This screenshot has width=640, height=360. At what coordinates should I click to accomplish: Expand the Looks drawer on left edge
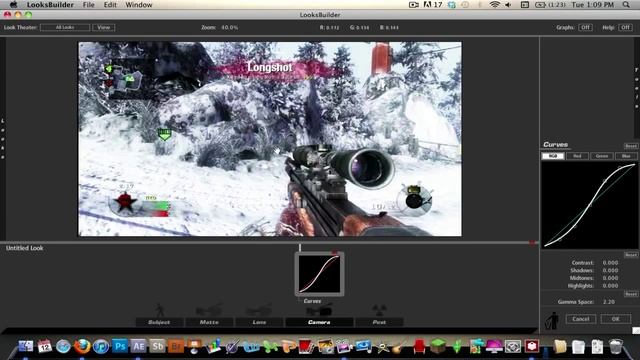click(x=2, y=139)
